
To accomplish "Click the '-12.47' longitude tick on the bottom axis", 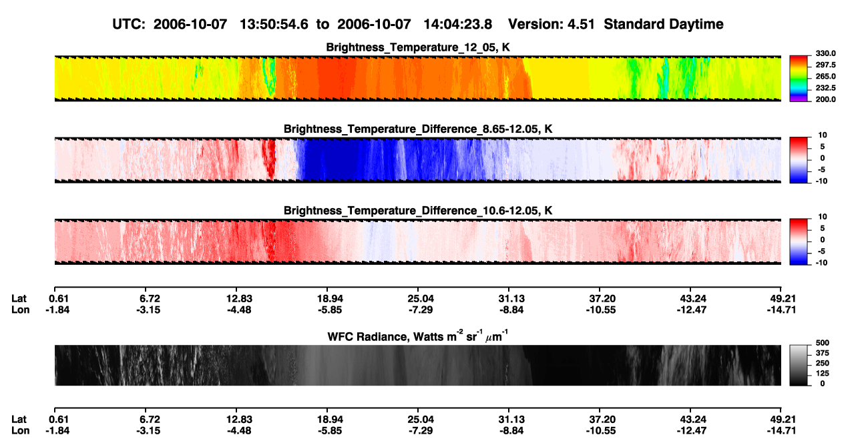I will tap(691, 430).
